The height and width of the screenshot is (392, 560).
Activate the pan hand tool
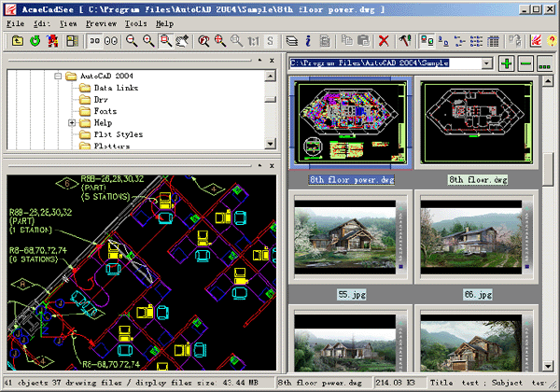coord(181,41)
